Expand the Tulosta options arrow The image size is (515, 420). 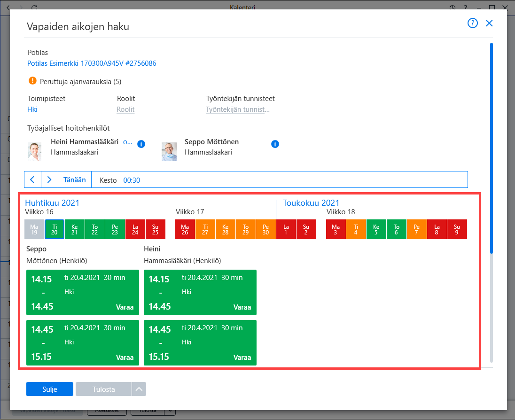139,389
